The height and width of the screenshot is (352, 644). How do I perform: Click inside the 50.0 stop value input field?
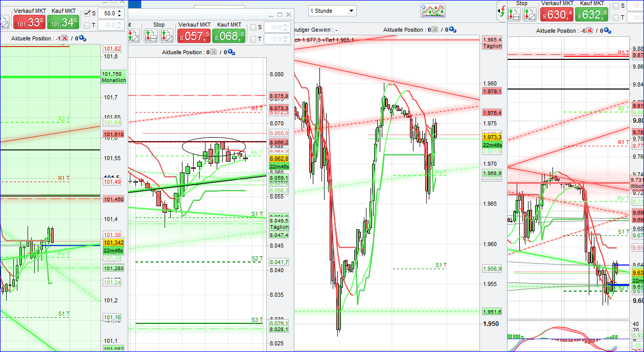[109, 13]
